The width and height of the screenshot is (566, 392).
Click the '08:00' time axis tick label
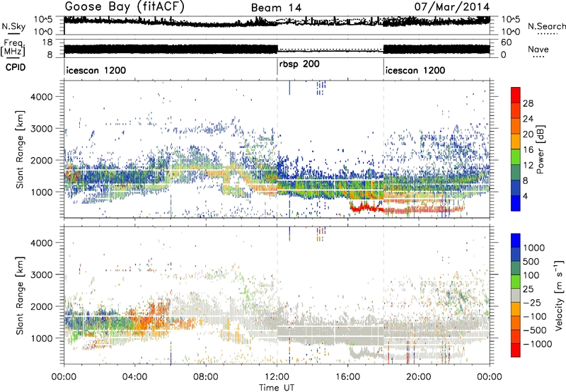point(206,377)
